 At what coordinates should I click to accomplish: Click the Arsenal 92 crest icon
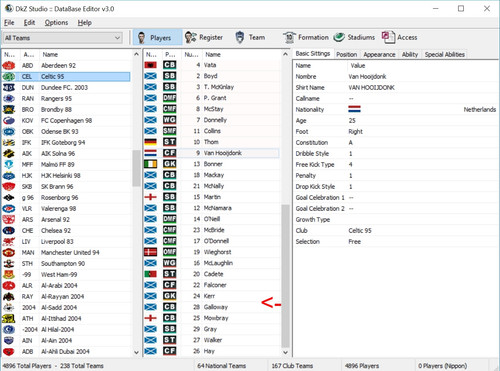point(9,220)
